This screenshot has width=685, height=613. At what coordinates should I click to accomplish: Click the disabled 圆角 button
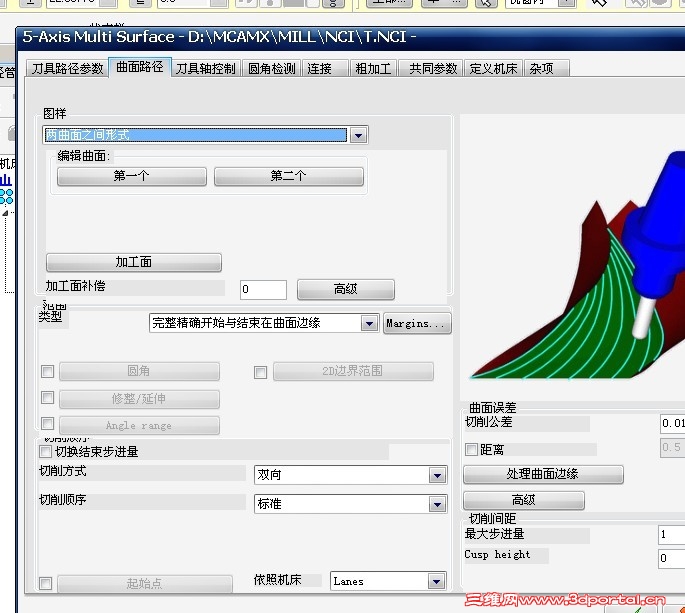point(139,371)
